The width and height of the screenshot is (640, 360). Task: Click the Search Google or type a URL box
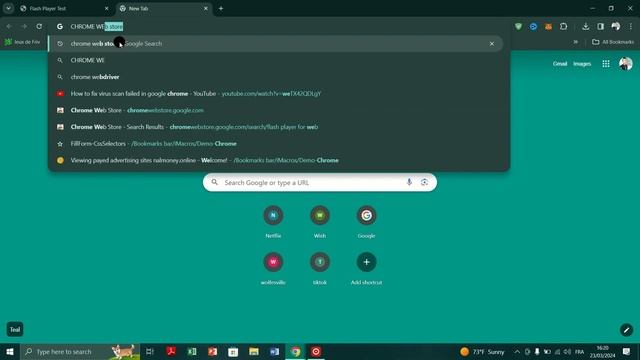[320, 182]
